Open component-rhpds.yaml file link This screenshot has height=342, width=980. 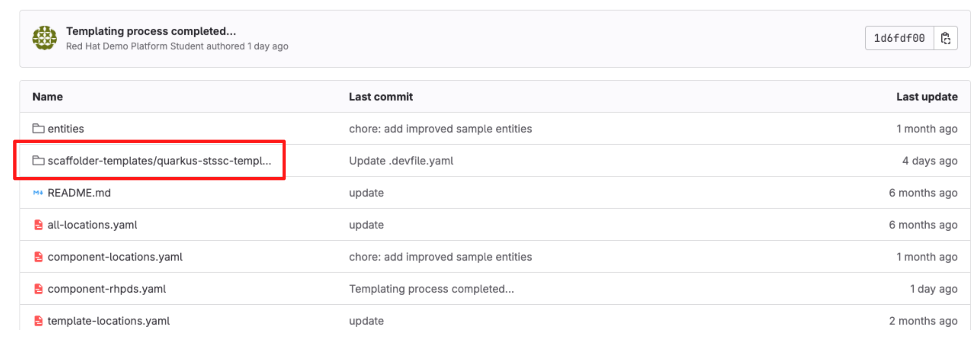[x=107, y=289]
